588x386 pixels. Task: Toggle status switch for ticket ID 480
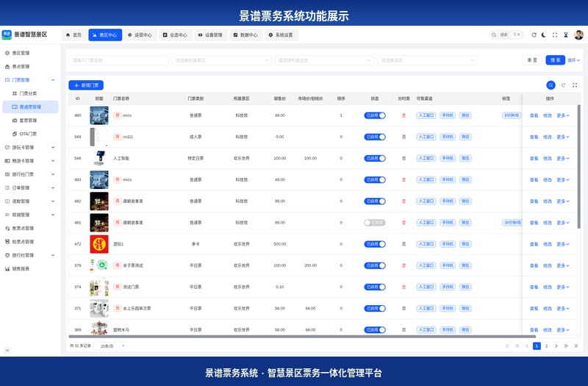click(x=375, y=115)
